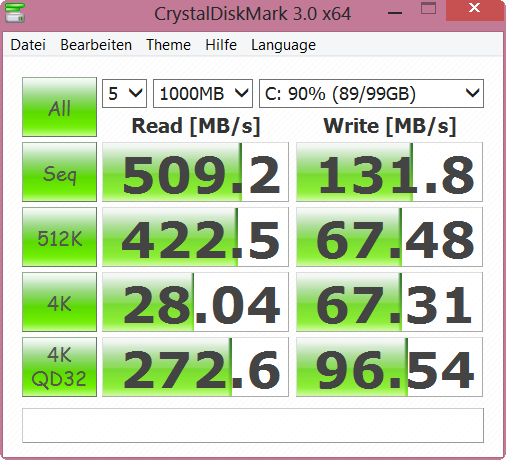
Task: Open the Datei menu
Action: point(28,45)
